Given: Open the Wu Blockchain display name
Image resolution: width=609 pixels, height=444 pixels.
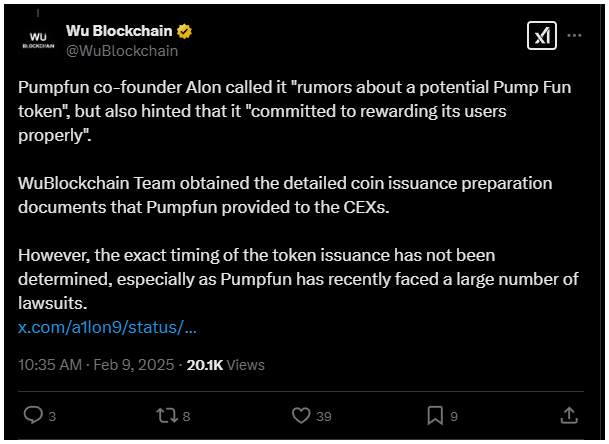Looking at the screenshot, I should point(119,31).
